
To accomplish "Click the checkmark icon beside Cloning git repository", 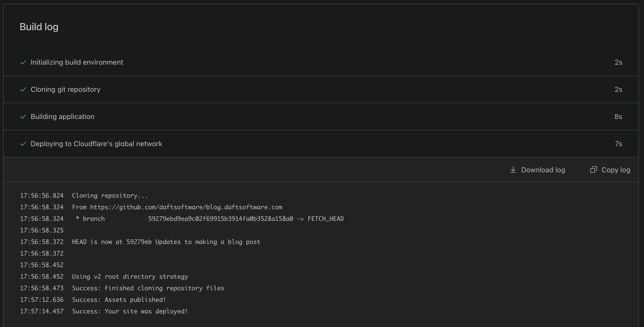I will (x=23, y=90).
